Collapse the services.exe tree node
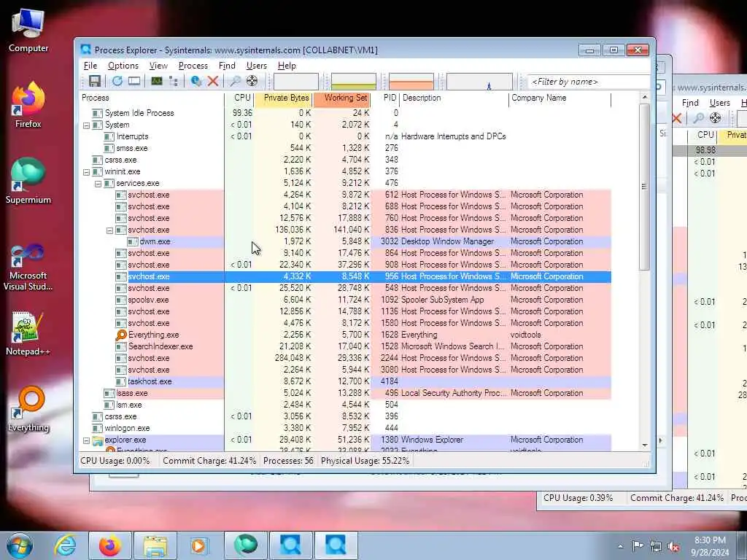747x560 pixels. 98,184
